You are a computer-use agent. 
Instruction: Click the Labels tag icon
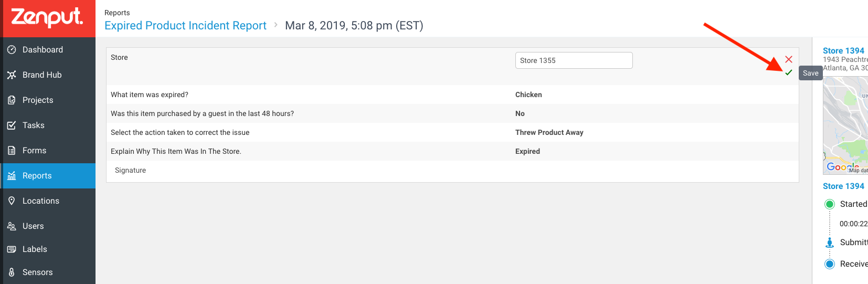pos(12,249)
